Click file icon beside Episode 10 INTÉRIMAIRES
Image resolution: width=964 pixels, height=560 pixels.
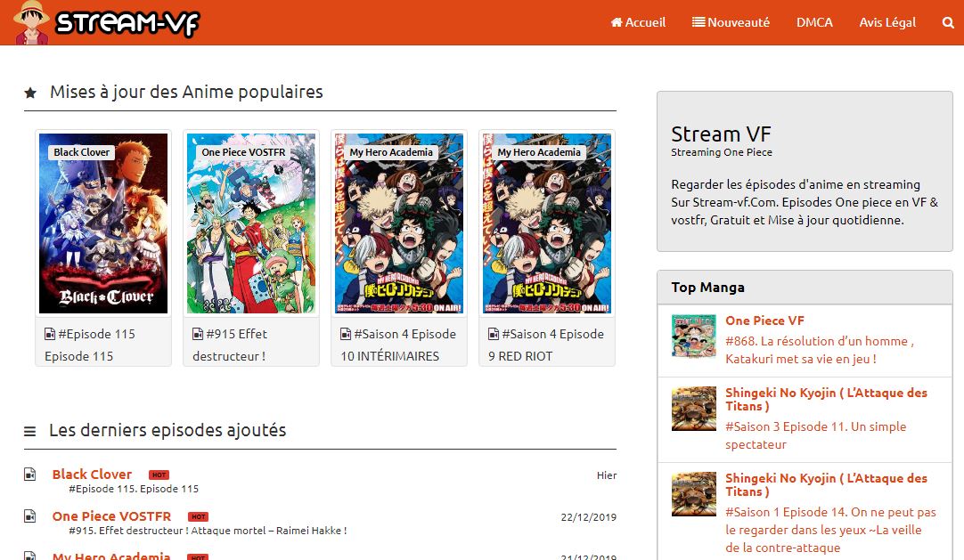[346, 334]
